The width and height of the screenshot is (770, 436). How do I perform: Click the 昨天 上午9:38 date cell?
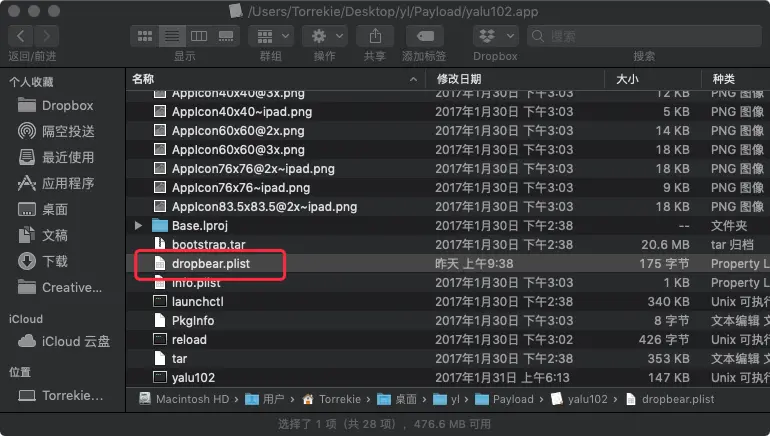pos(474,264)
